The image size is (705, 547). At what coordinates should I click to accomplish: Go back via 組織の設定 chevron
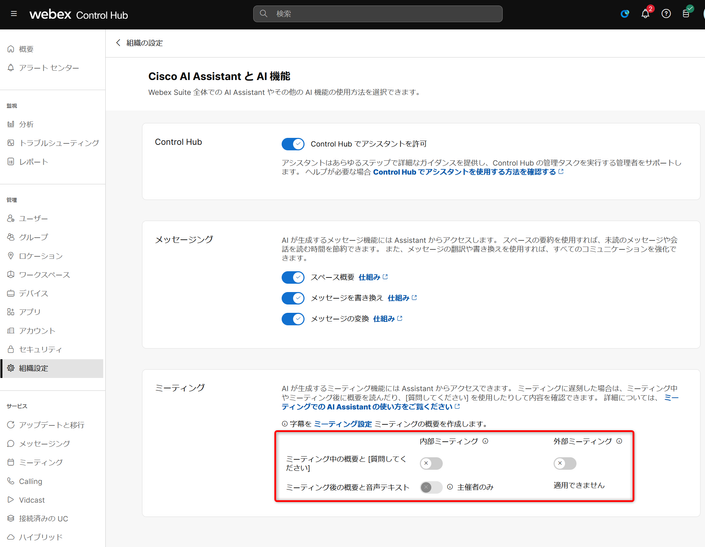pyautogui.click(x=118, y=43)
